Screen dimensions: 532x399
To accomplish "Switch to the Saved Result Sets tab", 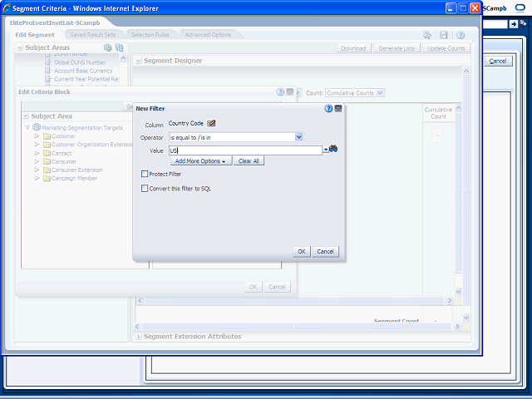I will click(x=92, y=35).
